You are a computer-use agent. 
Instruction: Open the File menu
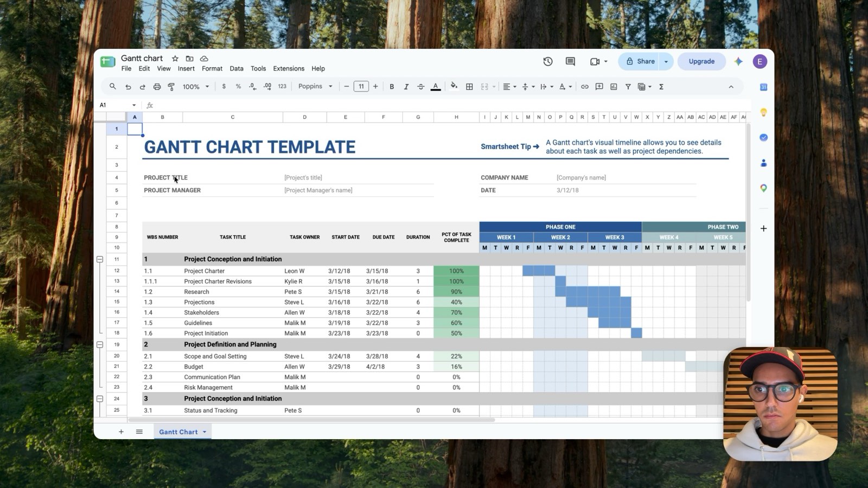tap(126, 69)
